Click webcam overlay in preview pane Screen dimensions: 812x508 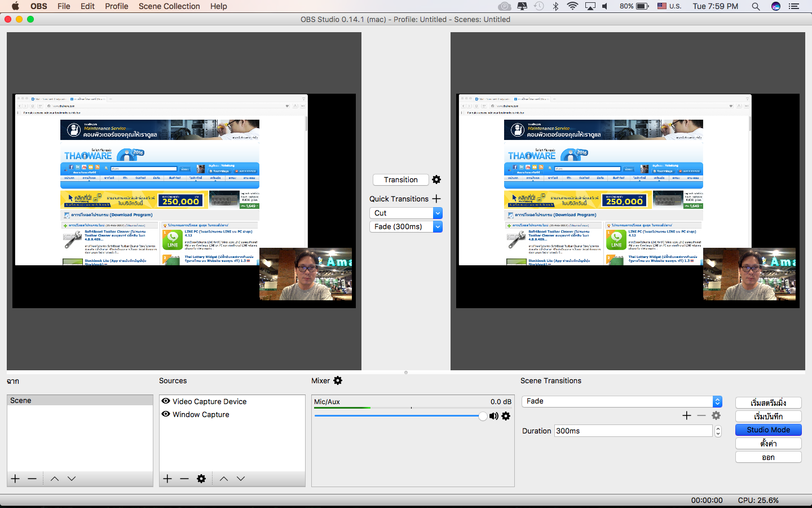click(x=306, y=274)
